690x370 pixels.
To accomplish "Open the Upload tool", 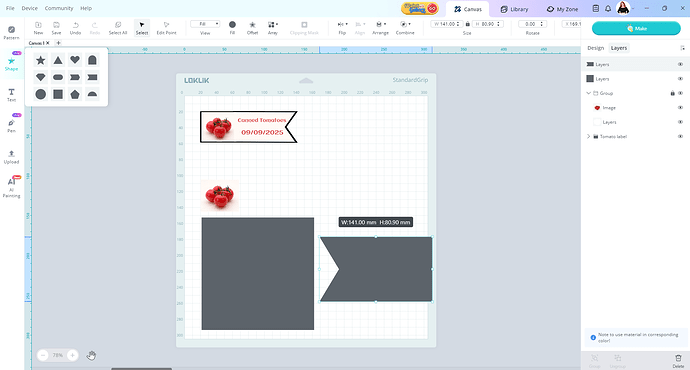I will [11, 157].
